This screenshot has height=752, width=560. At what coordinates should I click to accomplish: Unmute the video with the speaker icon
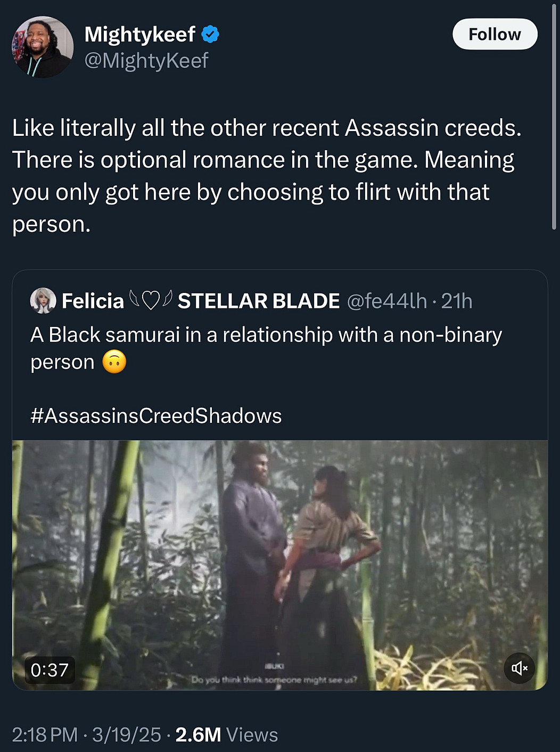point(519,668)
